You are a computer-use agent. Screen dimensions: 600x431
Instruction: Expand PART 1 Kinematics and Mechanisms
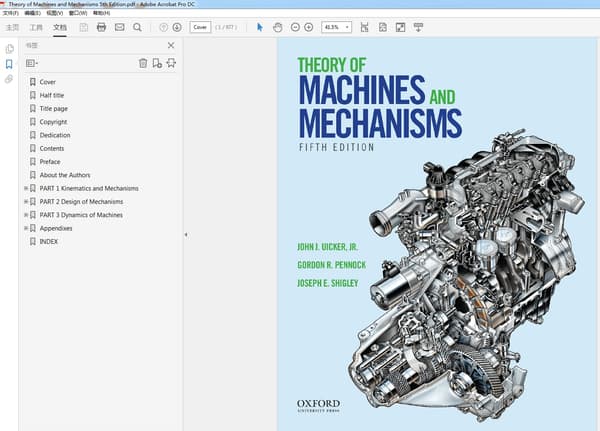[x=26, y=188]
